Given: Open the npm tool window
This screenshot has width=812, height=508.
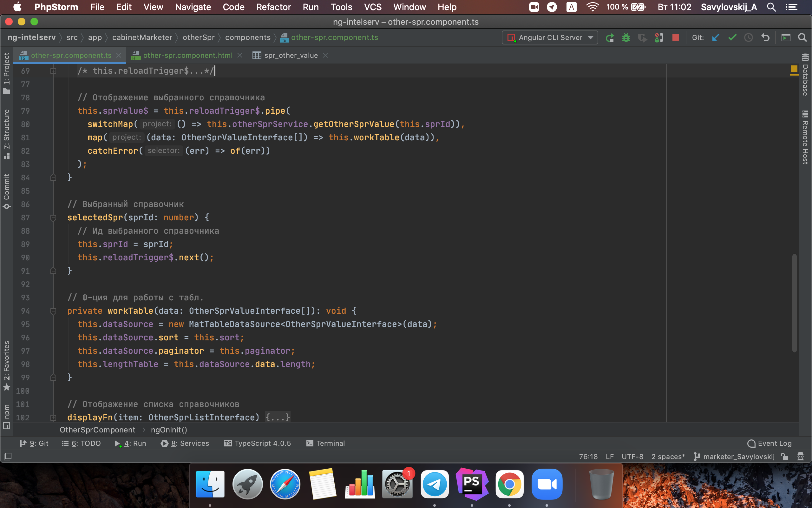Looking at the screenshot, I should click(x=6, y=417).
